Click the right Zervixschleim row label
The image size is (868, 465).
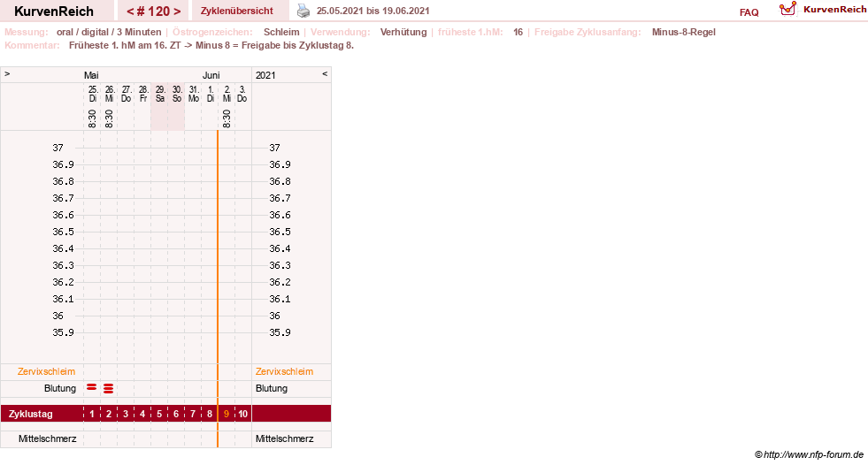point(284,371)
